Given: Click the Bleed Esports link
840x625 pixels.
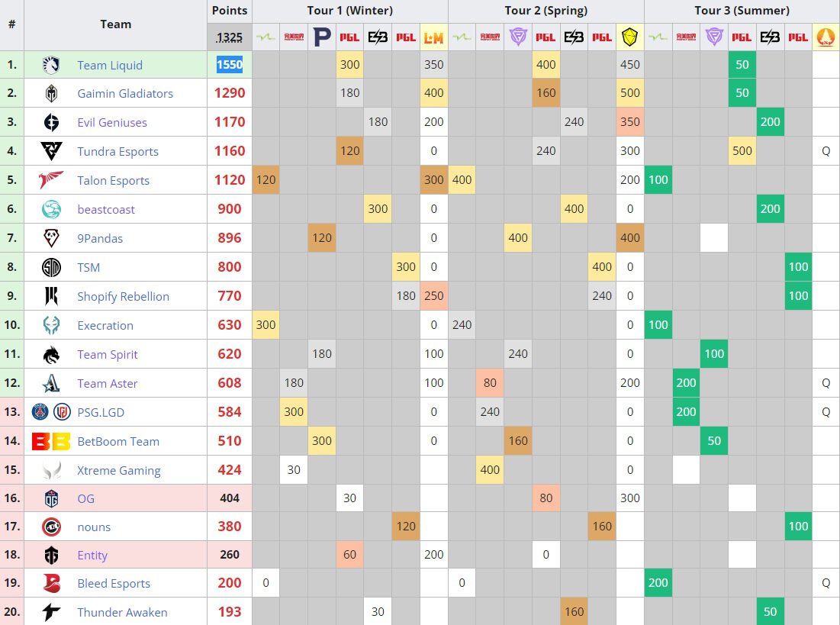Looking at the screenshot, I should 114,583.
